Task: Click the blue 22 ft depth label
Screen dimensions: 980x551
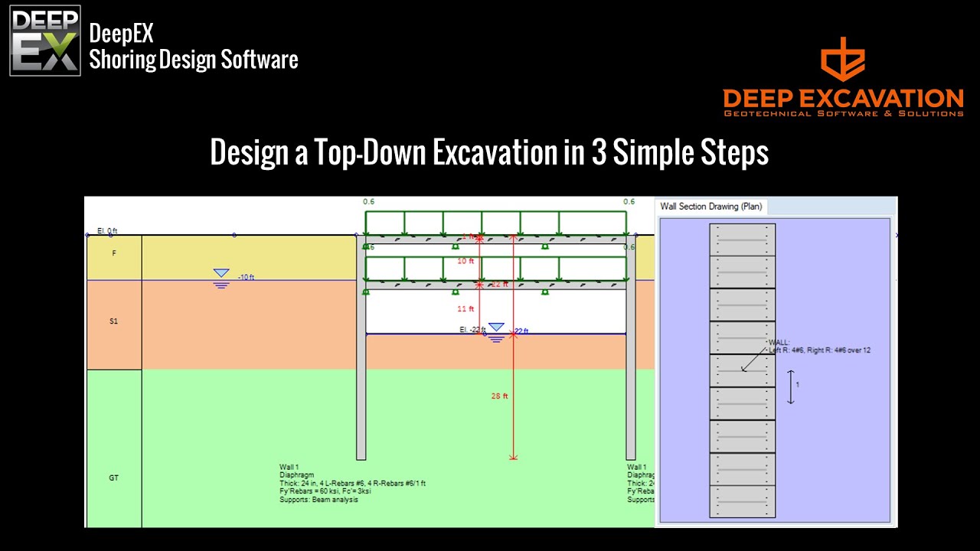Action: 521,331
